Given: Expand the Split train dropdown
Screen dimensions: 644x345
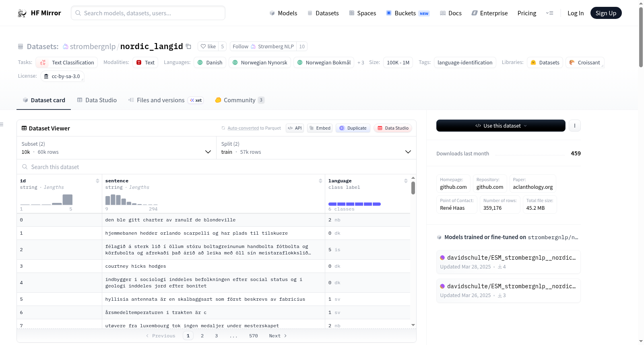Looking at the screenshot, I should coord(316,148).
